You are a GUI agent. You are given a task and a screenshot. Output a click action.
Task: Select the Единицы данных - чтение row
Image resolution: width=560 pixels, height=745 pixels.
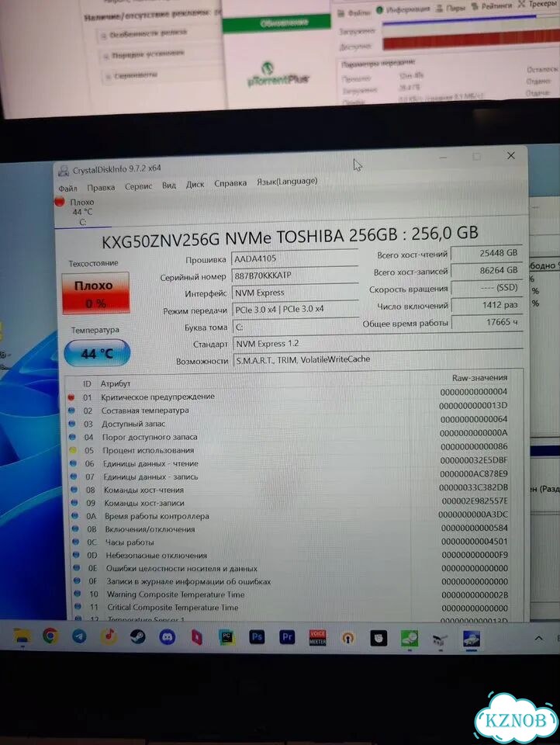pyautogui.click(x=289, y=462)
